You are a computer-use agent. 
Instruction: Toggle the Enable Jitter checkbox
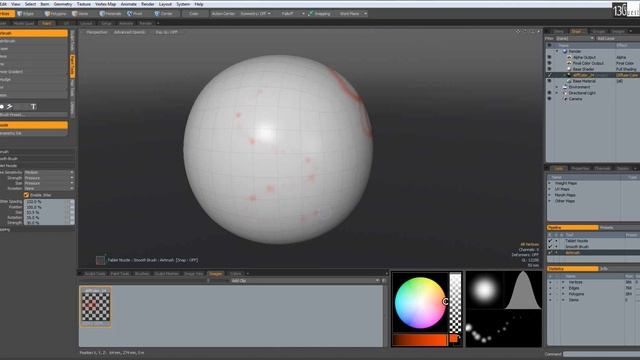point(27,195)
